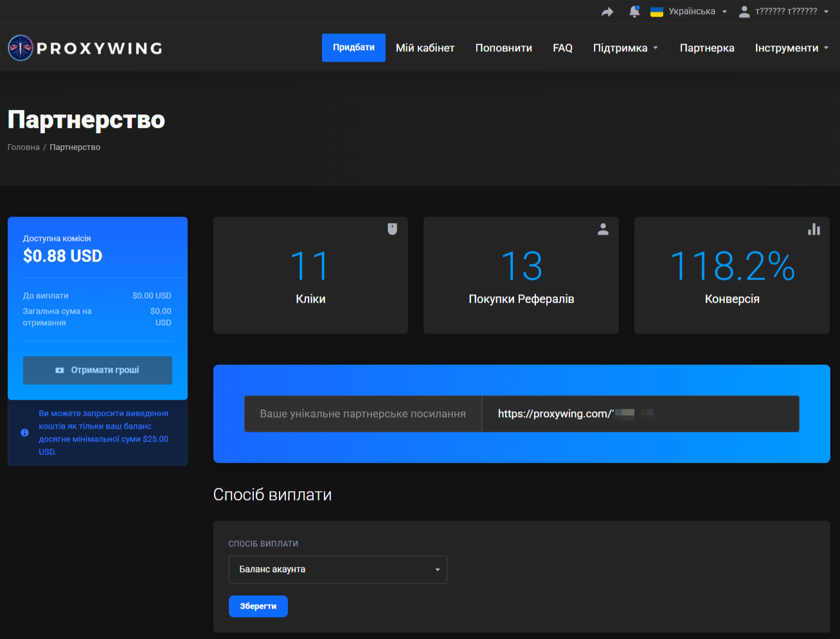Go to Поповнити page
840x639 pixels.
point(504,48)
